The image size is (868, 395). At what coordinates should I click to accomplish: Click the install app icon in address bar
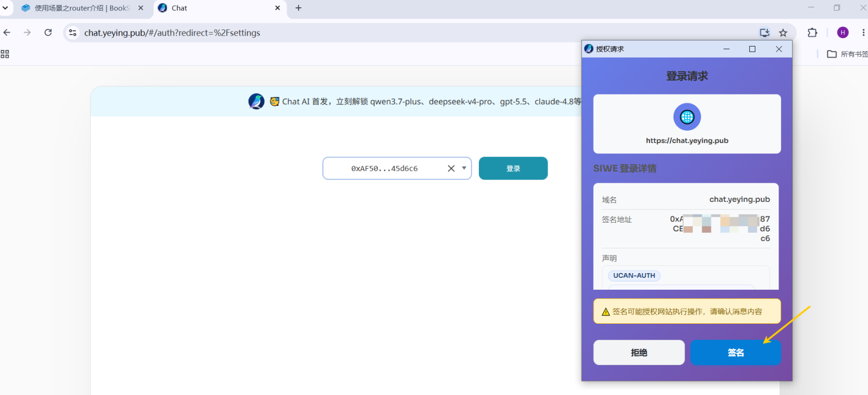click(765, 33)
